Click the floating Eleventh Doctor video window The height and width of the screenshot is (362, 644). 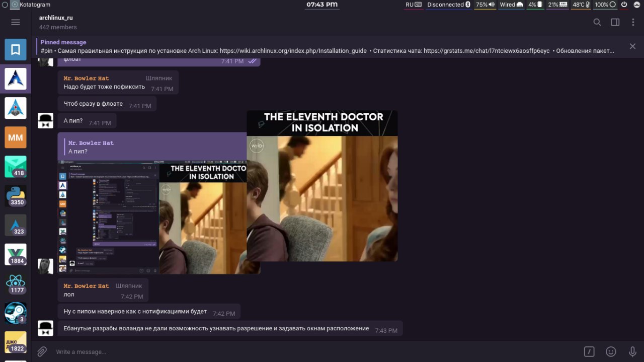[x=322, y=186]
